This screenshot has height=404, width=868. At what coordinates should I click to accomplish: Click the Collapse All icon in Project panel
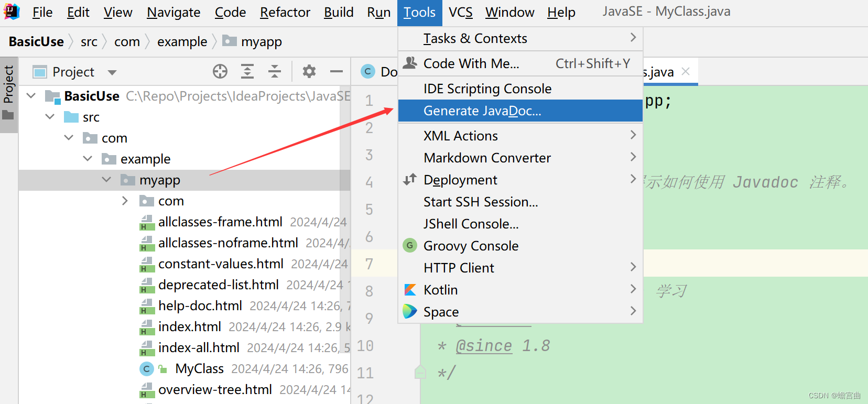click(275, 71)
